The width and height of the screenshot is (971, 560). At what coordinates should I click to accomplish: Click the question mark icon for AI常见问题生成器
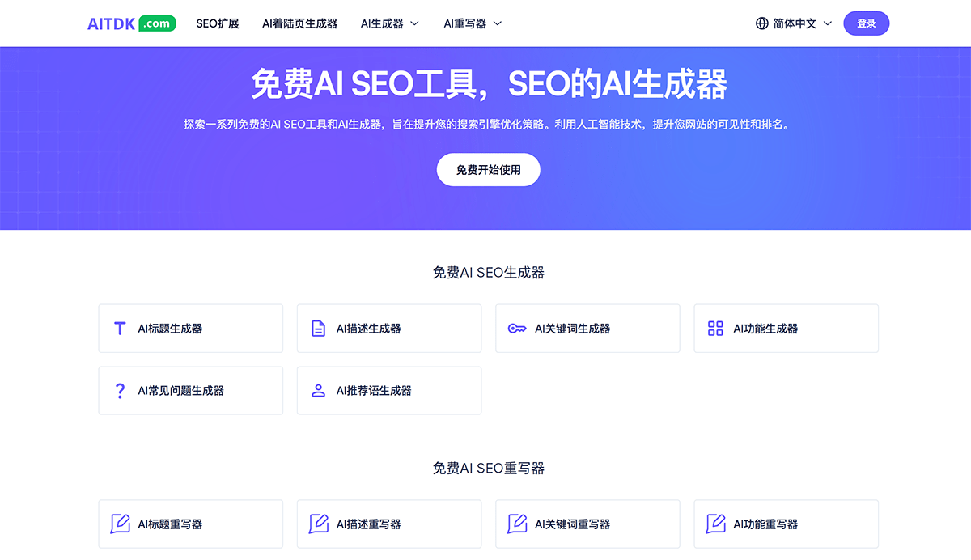(120, 391)
